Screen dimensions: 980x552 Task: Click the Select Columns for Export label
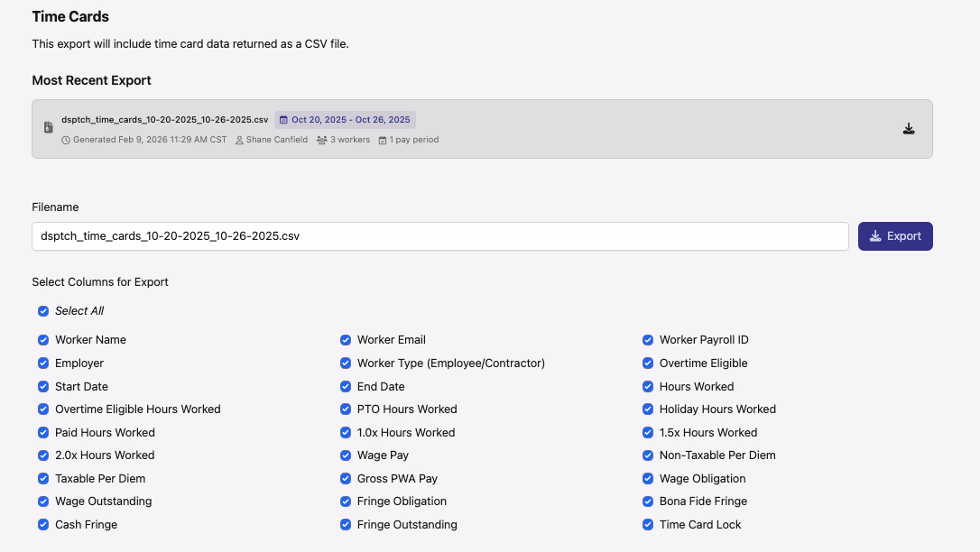pyautogui.click(x=100, y=282)
